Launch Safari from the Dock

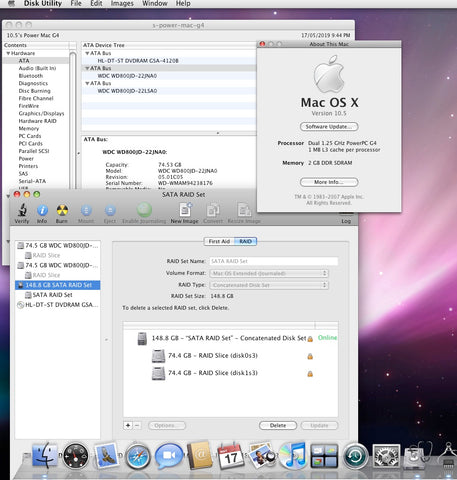[138, 456]
